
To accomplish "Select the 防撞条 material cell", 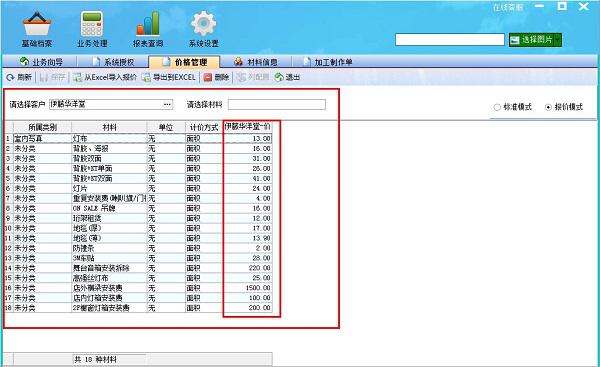I will [x=109, y=248].
